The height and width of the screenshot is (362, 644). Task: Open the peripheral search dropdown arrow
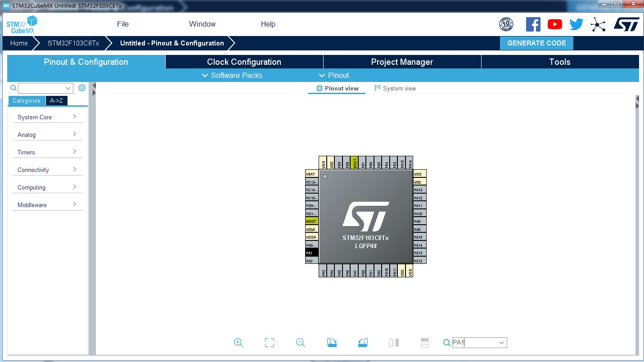coord(68,88)
